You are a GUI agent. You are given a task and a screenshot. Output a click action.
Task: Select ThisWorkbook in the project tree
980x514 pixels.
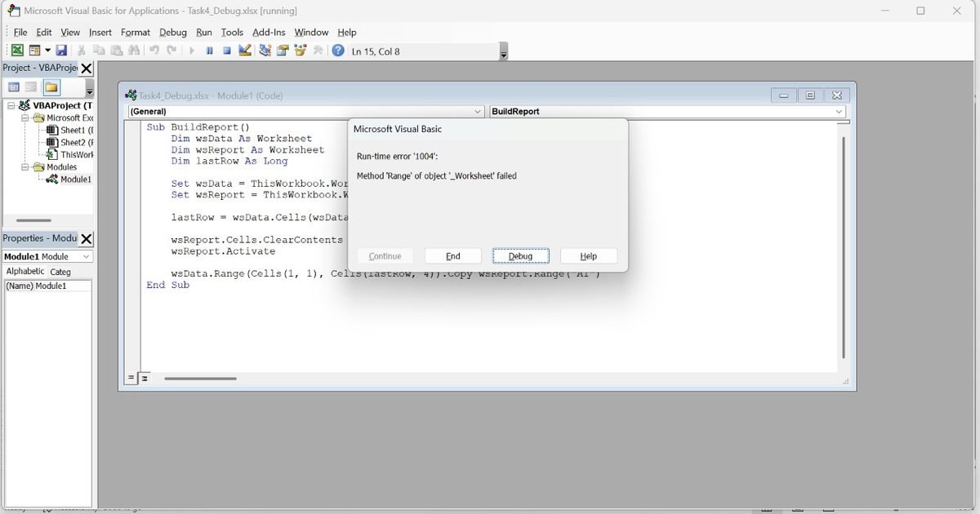[70, 154]
